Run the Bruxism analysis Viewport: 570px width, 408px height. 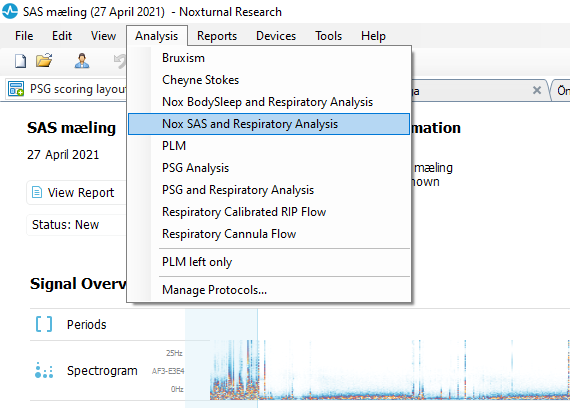click(269, 58)
